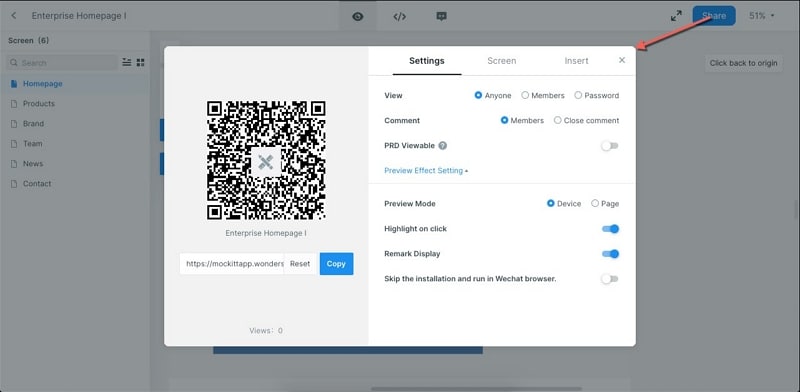800x392 pixels.
Task: Click the QR code image
Action: tap(266, 160)
